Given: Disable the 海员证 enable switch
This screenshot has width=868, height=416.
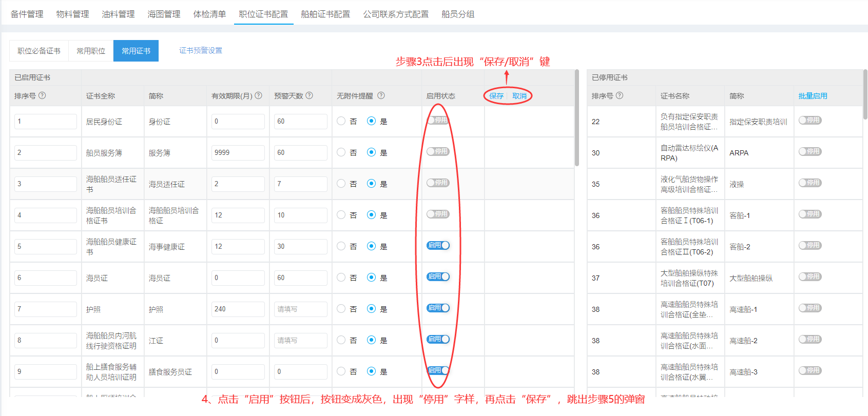Looking at the screenshot, I should (438, 276).
